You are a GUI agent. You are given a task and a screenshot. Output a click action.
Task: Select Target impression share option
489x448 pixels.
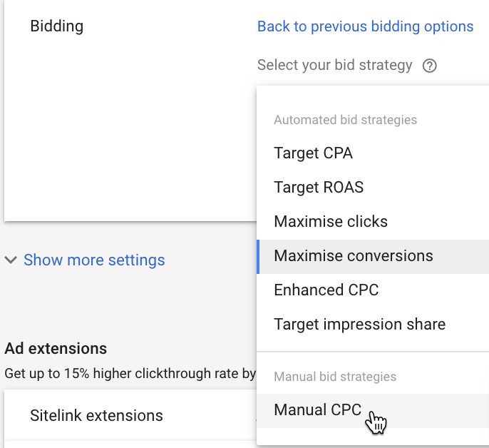pyautogui.click(x=359, y=324)
